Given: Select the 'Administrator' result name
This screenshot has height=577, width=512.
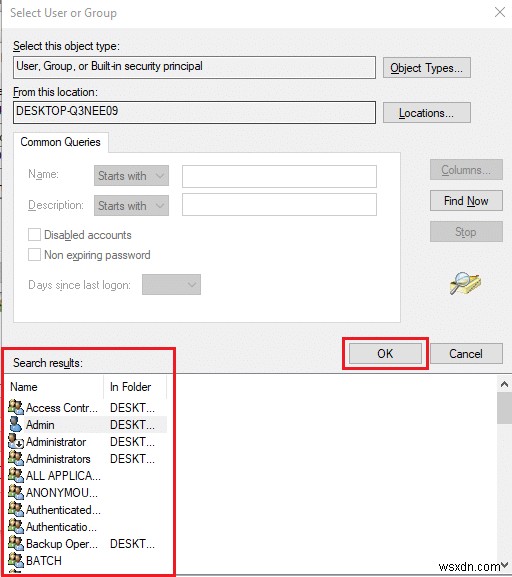Looking at the screenshot, I should point(56,442).
